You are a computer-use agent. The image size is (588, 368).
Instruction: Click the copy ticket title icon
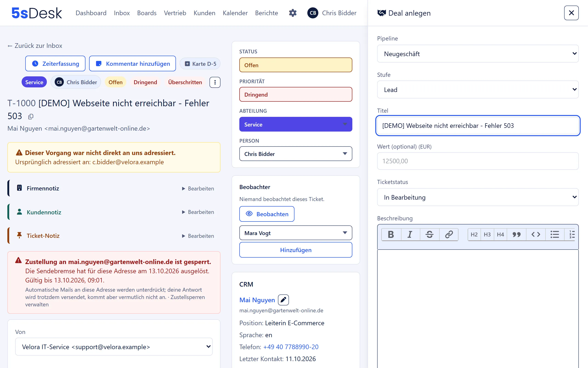pos(31,117)
